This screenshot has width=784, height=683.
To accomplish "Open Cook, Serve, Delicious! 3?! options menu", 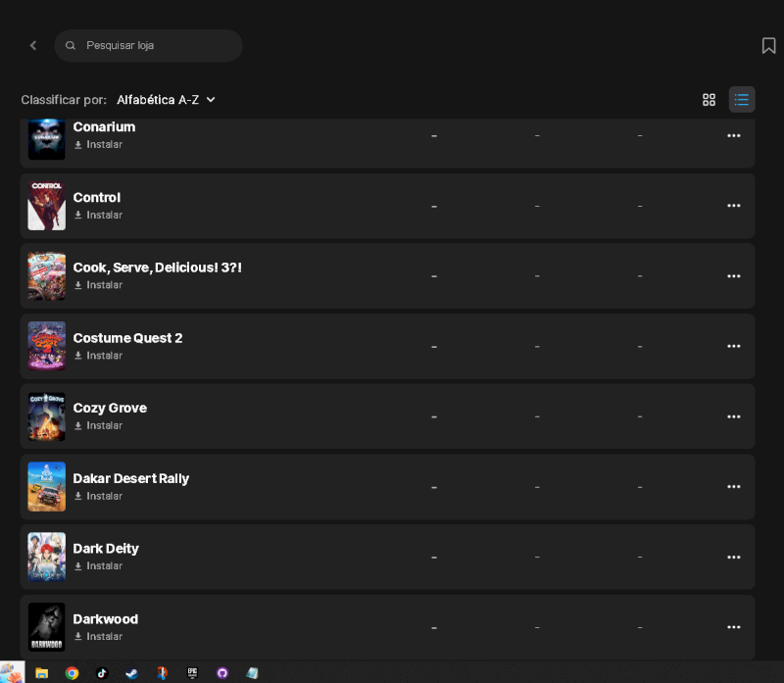I will coord(733,276).
